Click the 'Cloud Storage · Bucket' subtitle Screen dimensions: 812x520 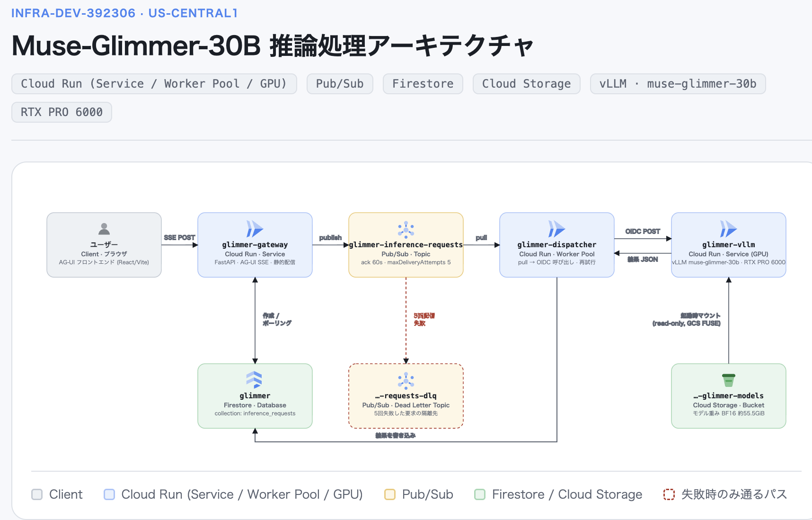(x=729, y=405)
